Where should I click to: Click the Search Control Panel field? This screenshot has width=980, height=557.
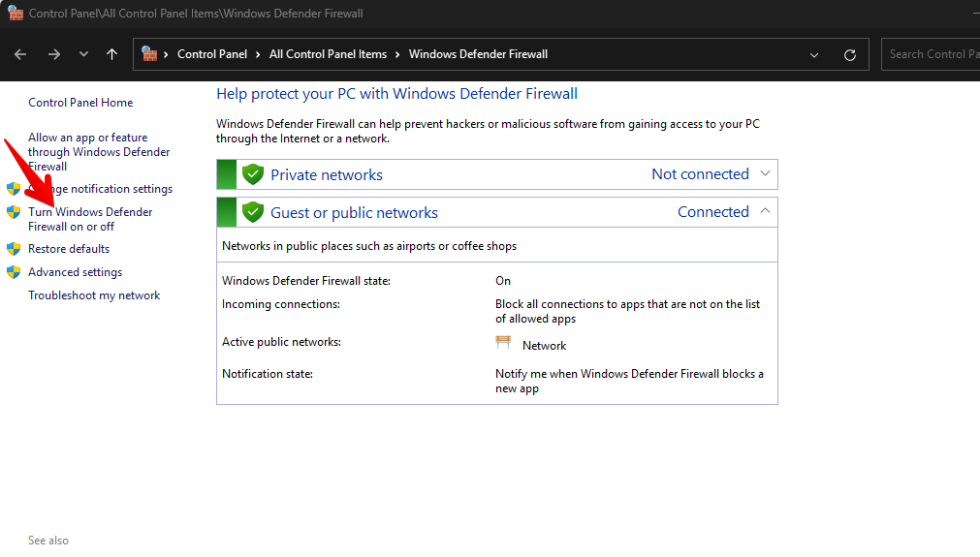933,54
